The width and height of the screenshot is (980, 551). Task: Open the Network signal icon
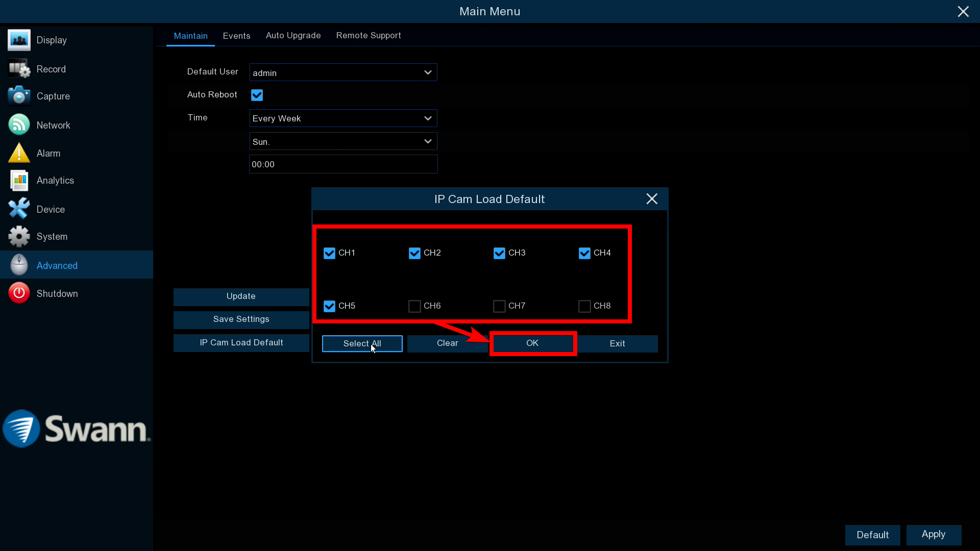(x=19, y=125)
